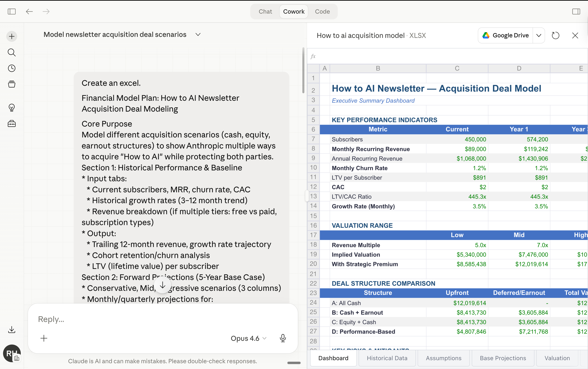The image size is (588, 369).
Task: Click the new task plus icon
Action: click(x=12, y=37)
